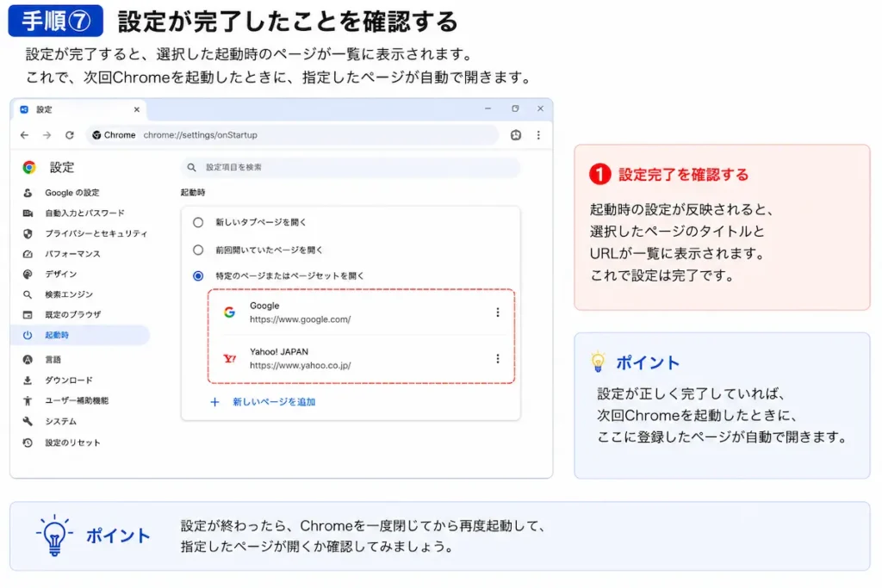Click the browser forward arrow
The width and height of the screenshot is (882, 588).
47,135
